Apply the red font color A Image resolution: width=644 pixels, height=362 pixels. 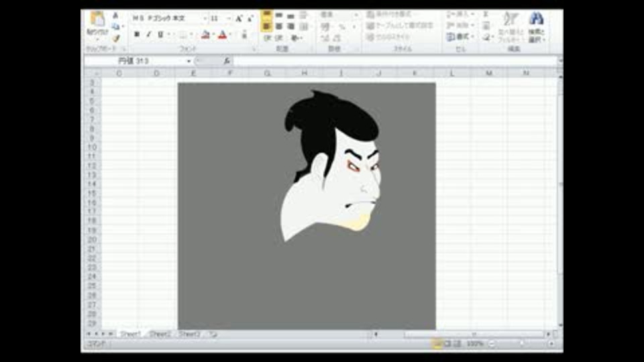coord(222,35)
